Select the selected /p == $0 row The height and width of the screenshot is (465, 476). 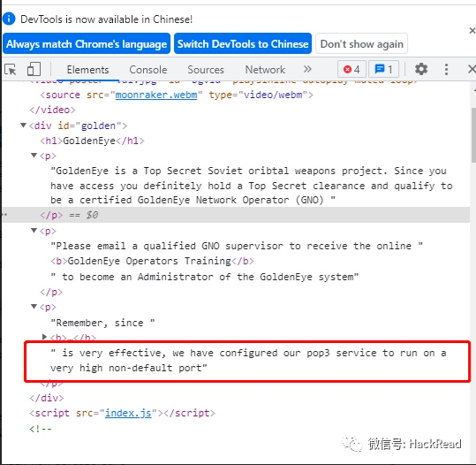(236, 215)
